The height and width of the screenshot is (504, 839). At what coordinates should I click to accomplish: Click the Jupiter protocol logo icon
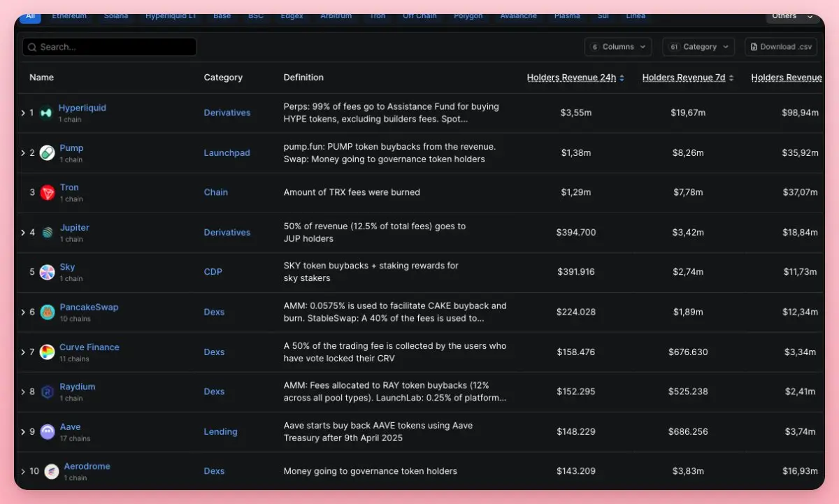47,233
